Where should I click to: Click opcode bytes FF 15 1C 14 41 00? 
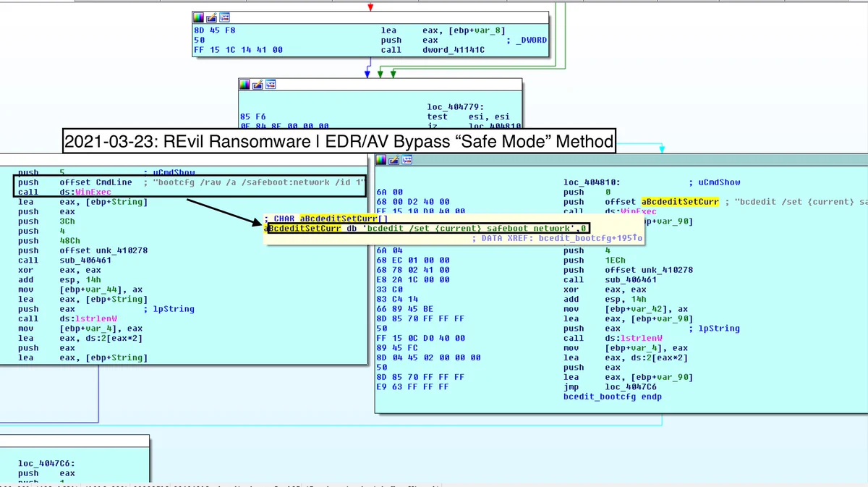[238, 50]
